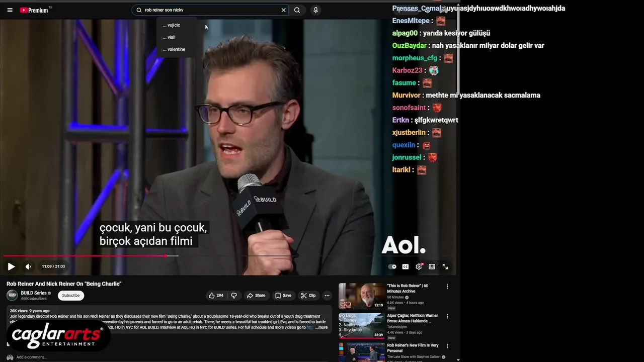644x362 pixels.
Task: Click chat username 'fasume'
Action: point(404,83)
